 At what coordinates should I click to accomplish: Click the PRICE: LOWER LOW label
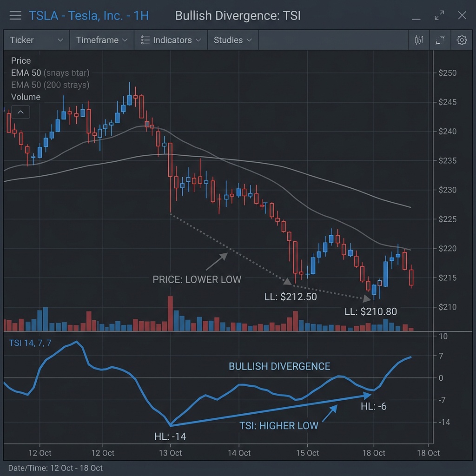click(x=197, y=279)
